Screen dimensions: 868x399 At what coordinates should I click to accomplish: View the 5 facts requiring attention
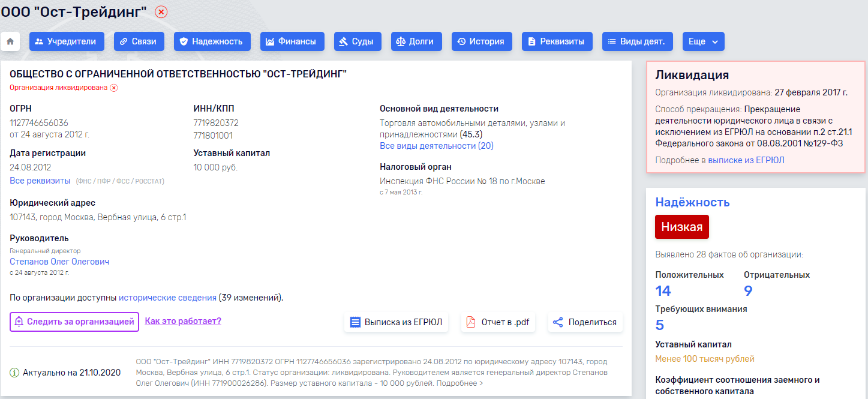point(660,325)
